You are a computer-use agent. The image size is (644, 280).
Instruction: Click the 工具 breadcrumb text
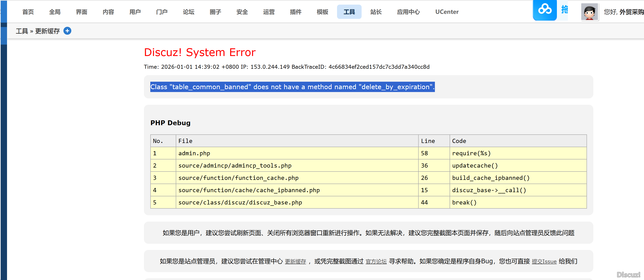[x=22, y=31]
